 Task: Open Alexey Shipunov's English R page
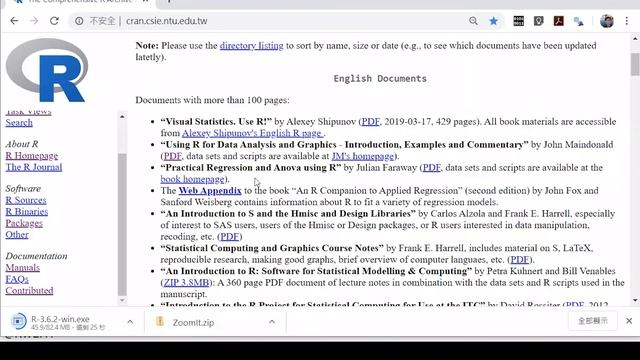coord(253,133)
